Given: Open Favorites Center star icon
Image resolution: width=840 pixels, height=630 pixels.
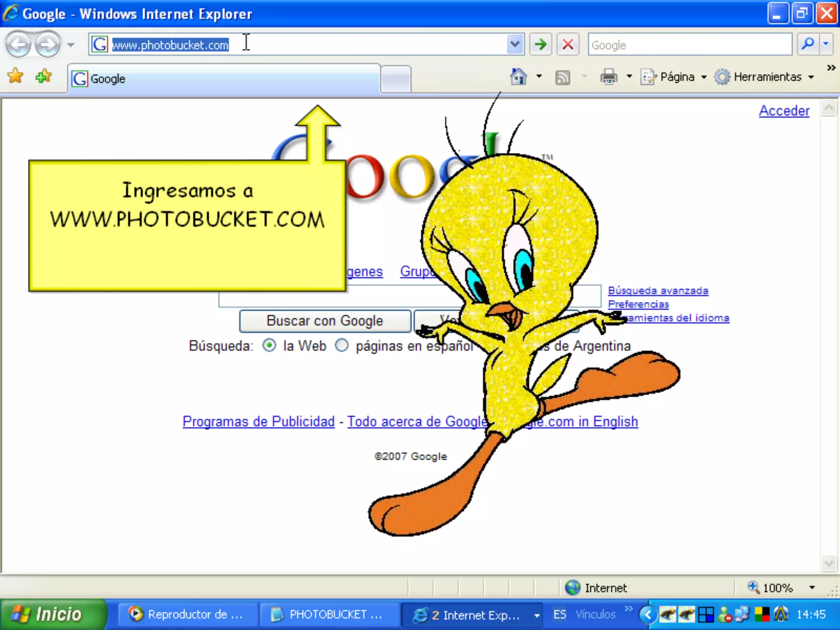Looking at the screenshot, I should click(x=16, y=76).
